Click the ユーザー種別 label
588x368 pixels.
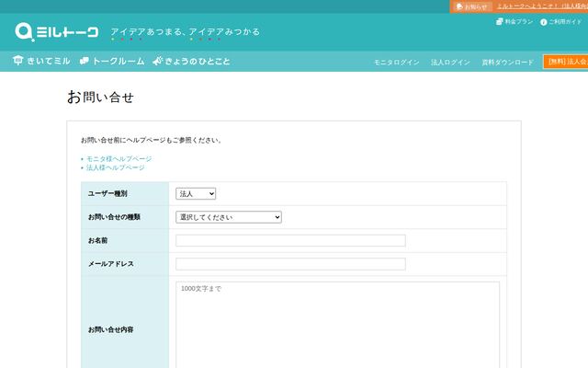click(x=107, y=194)
